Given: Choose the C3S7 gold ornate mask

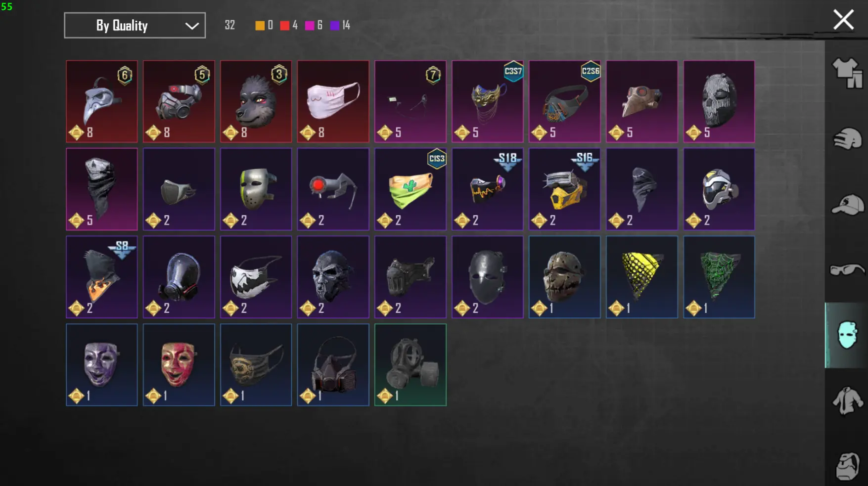Looking at the screenshot, I should tap(488, 101).
